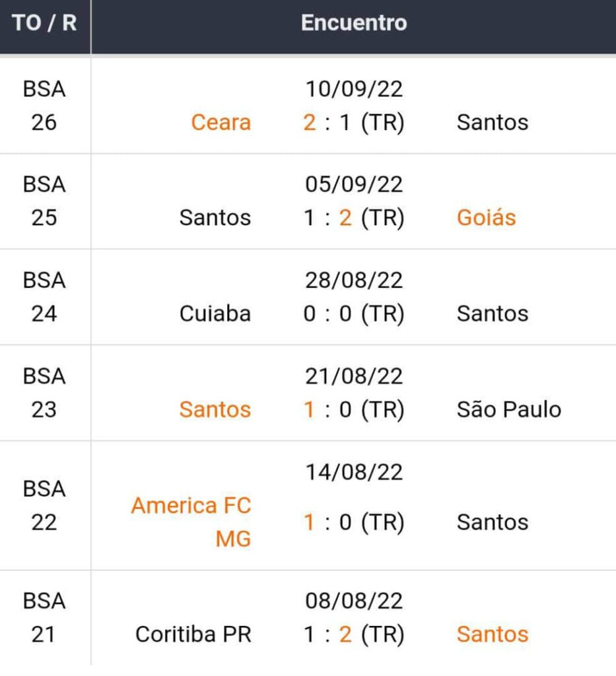The image size is (616, 676).
Task: Click the 2 : 1 (TR) score
Action: (x=354, y=123)
